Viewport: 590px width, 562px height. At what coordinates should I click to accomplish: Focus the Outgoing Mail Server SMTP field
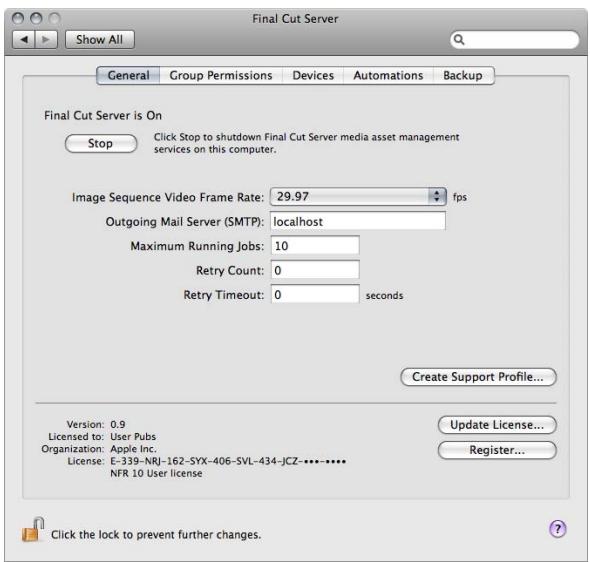click(x=358, y=221)
